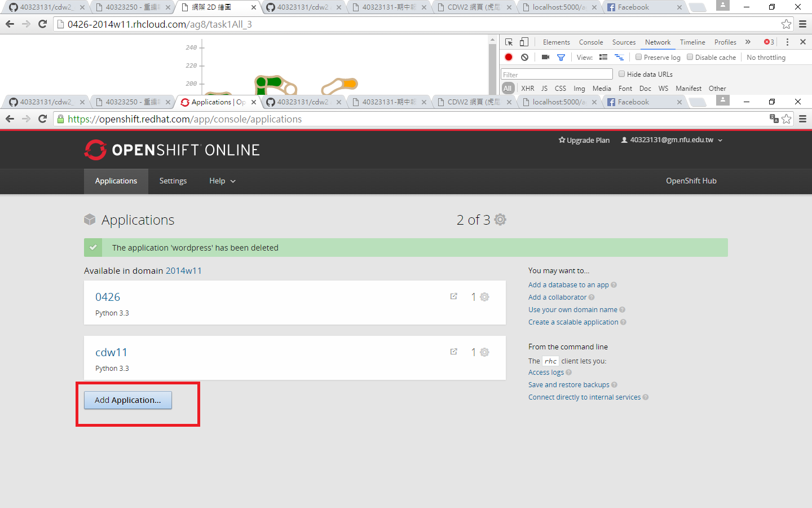Open the cdw11 application link
The height and width of the screenshot is (508, 812).
112,352
